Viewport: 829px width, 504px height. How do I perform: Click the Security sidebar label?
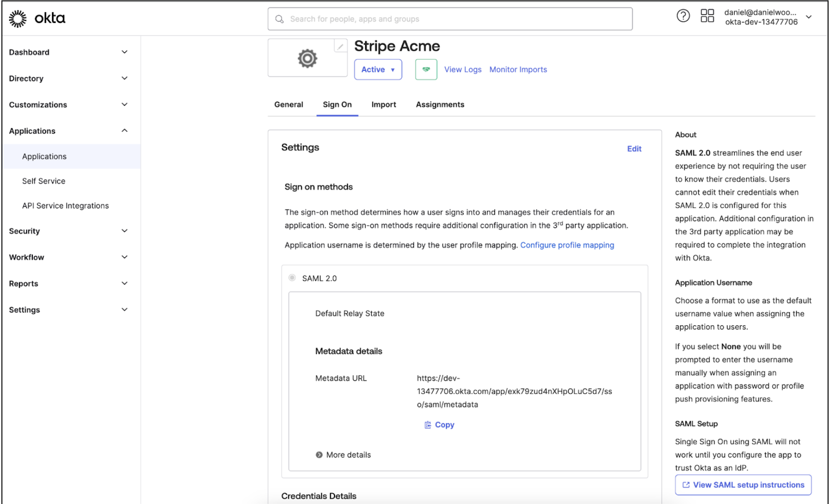24,231
